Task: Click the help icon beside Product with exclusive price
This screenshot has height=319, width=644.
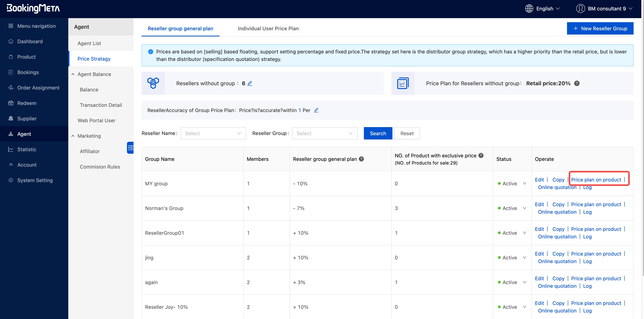Action: 481,155
